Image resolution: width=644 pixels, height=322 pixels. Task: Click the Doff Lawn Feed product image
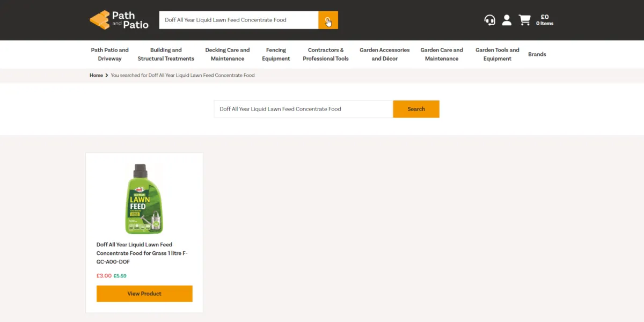[x=144, y=199]
